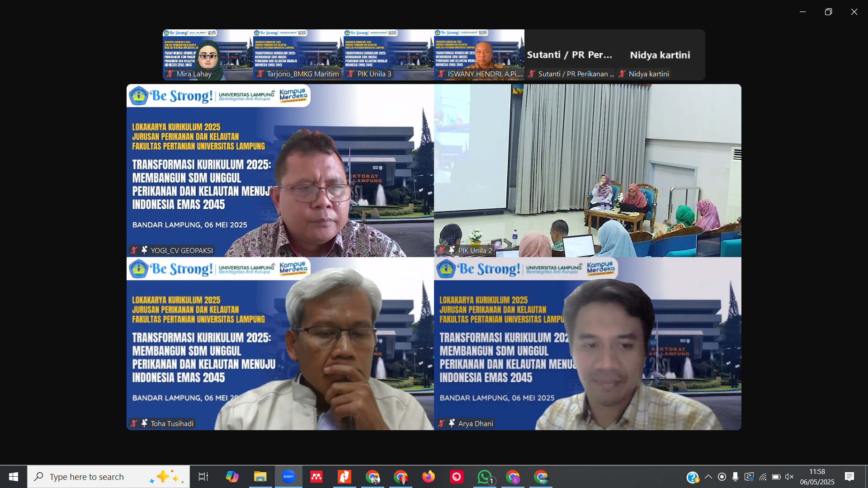This screenshot has width=868, height=488.
Task: Click Task View button
Action: coord(203,477)
